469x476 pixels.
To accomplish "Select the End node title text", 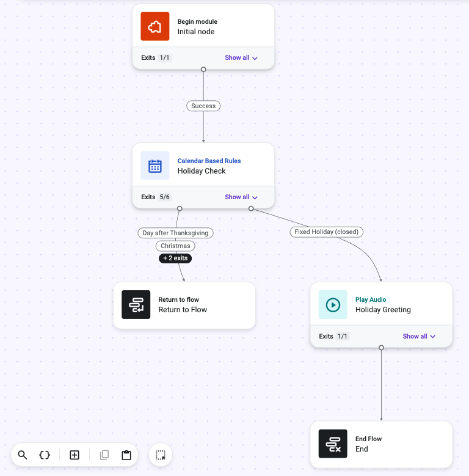I will 362,449.
